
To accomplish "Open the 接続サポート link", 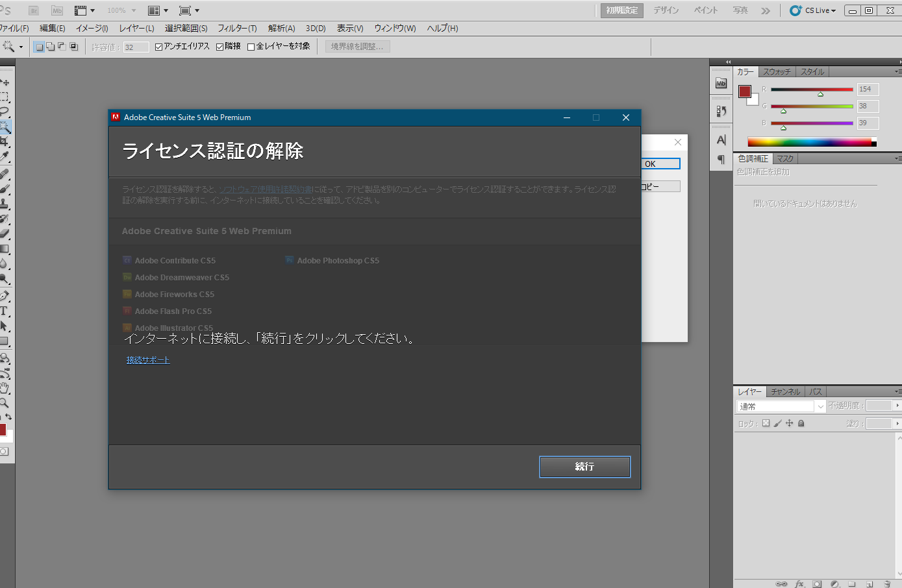I will (x=147, y=360).
